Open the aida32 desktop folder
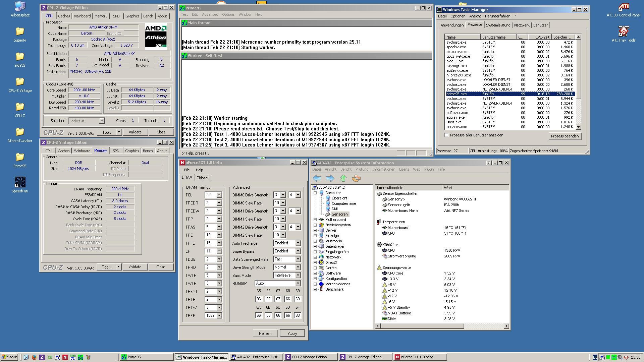The width and height of the screenshot is (644, 362). pyautogui.click(x=20, y=59)
